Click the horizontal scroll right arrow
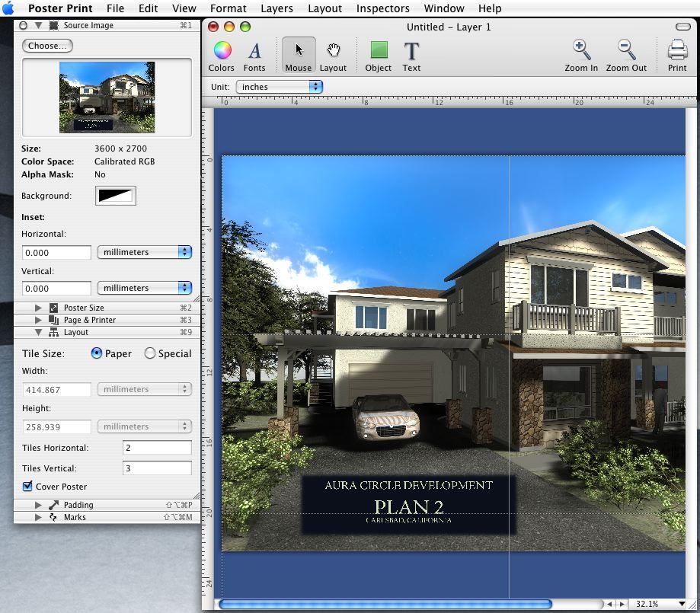Viewport: 700px width, 613px height. pos(622,604)
